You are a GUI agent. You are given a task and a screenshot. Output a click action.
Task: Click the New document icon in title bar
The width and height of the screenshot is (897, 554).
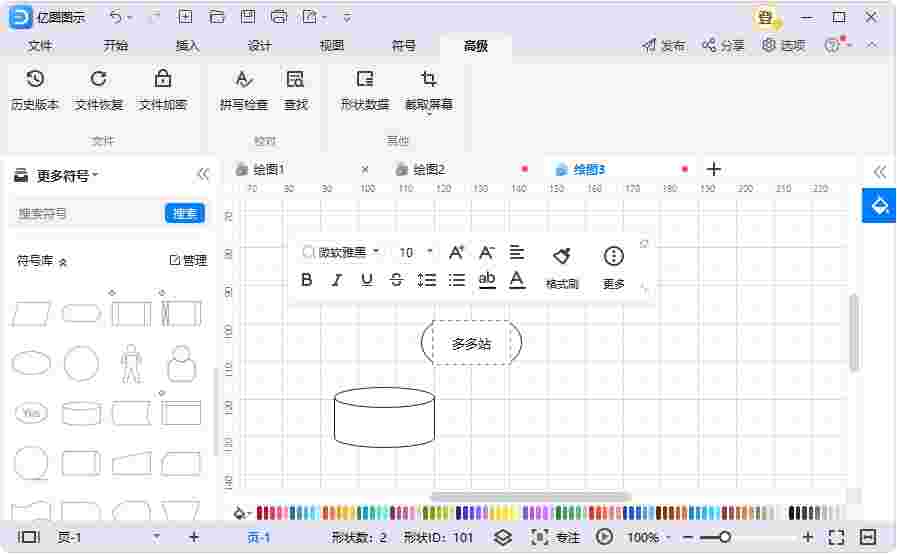[x=185, y=17]
